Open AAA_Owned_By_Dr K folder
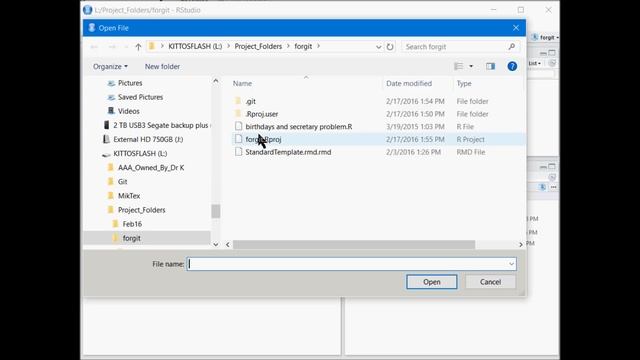Screen dimensions: 640x360 pyautogui.click(x=151, y=168)
